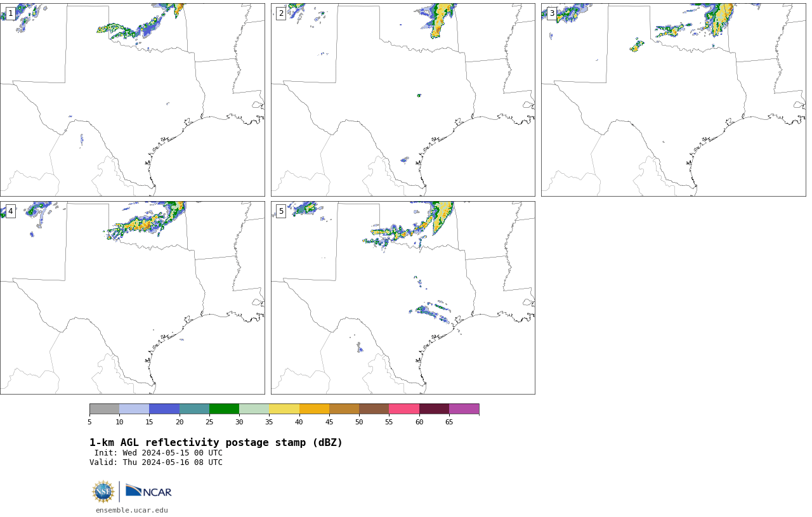Select the light blue 10-15 dBZ swatch
The width and height of the screenshot is (812, 517).
click(134, 409)
